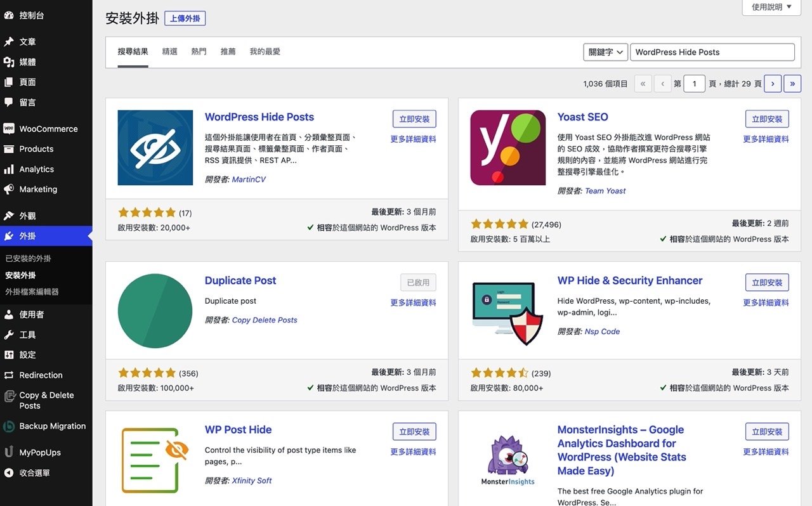The height and width of the screenshot is (506, 812).
Task: Click the 外掛 plugin icon in sidebar
Action: tap(9, 236)
